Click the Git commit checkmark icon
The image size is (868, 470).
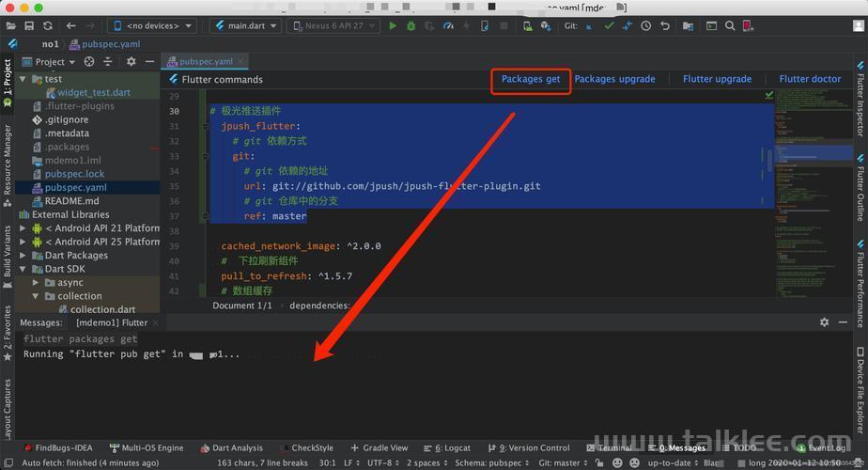pos(609,25)
